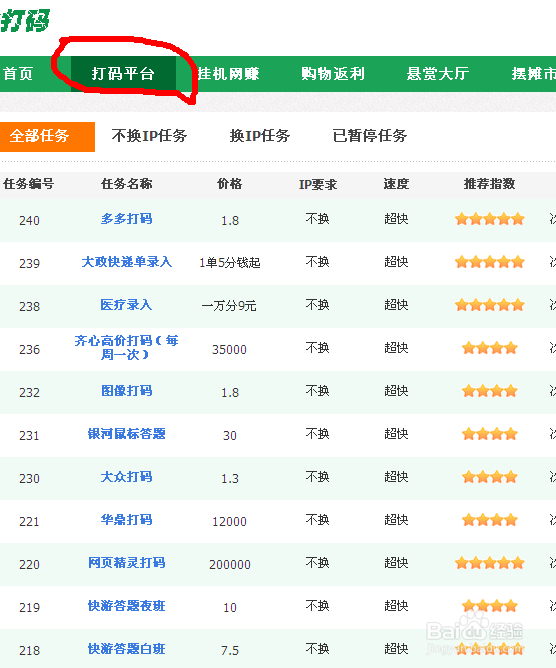Click price value 12000
This screenshot has height=668, width=556.
pos(230,521)
